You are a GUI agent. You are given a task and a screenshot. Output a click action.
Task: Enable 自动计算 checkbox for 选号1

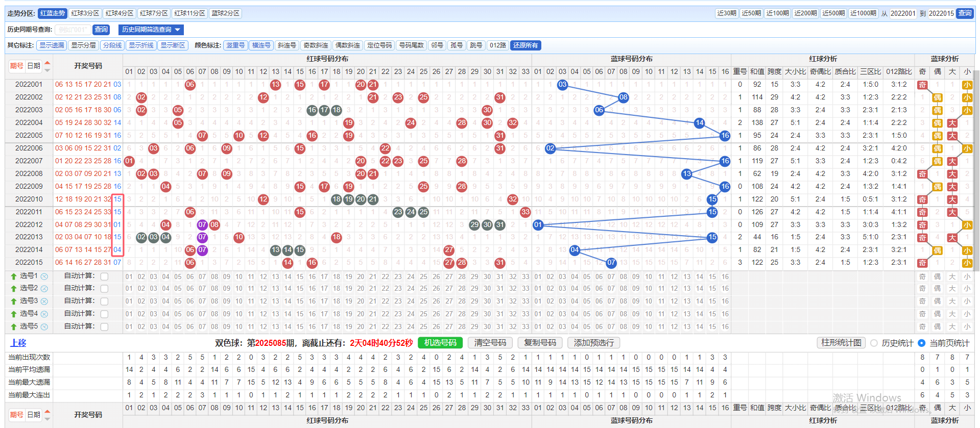pos(104,276)
